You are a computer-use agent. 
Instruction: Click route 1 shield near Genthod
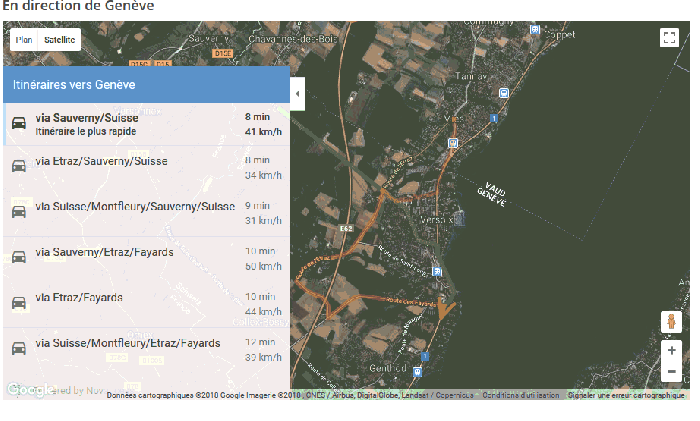(425, 356)
